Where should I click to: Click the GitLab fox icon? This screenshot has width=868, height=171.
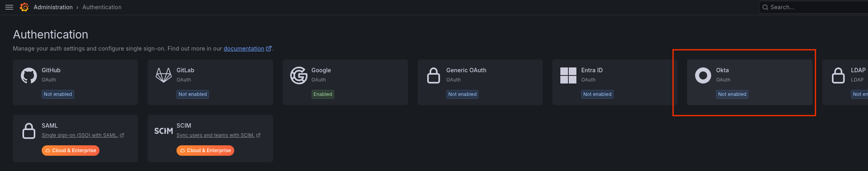[164, 75]
